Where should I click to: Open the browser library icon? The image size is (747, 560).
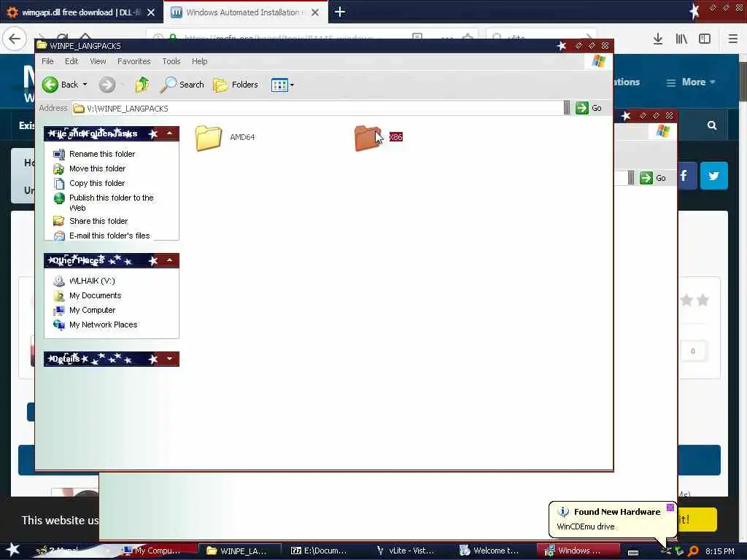tap(681, 39)
